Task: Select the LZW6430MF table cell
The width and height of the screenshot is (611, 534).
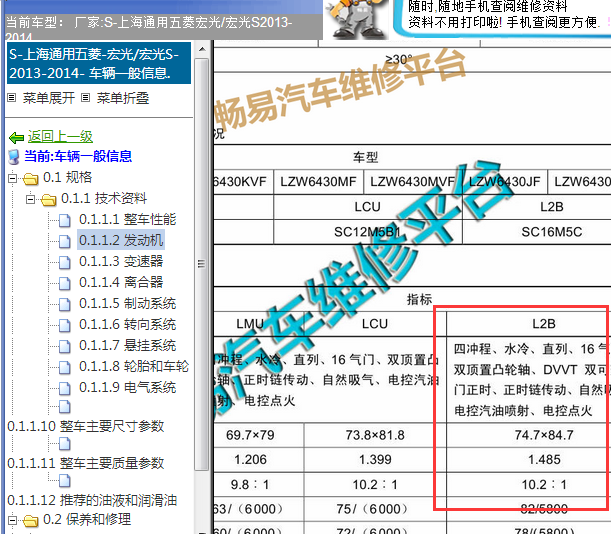Action: coord(318,182)
